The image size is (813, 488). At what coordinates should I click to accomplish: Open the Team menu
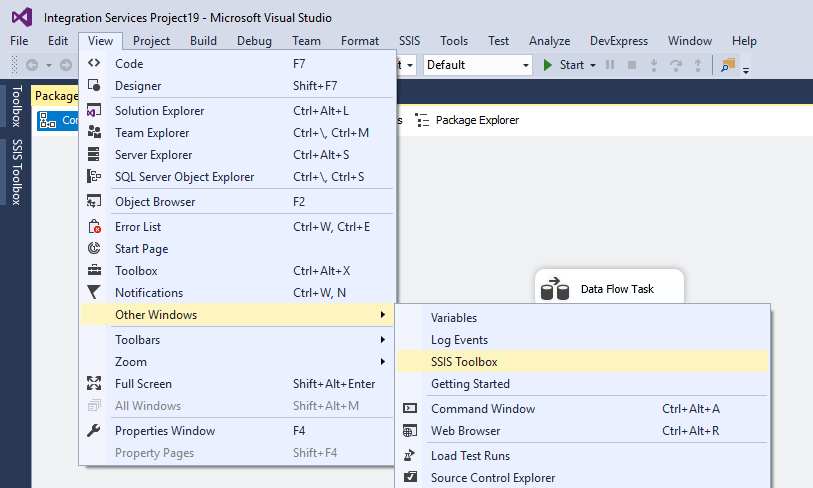coord(306,41)
